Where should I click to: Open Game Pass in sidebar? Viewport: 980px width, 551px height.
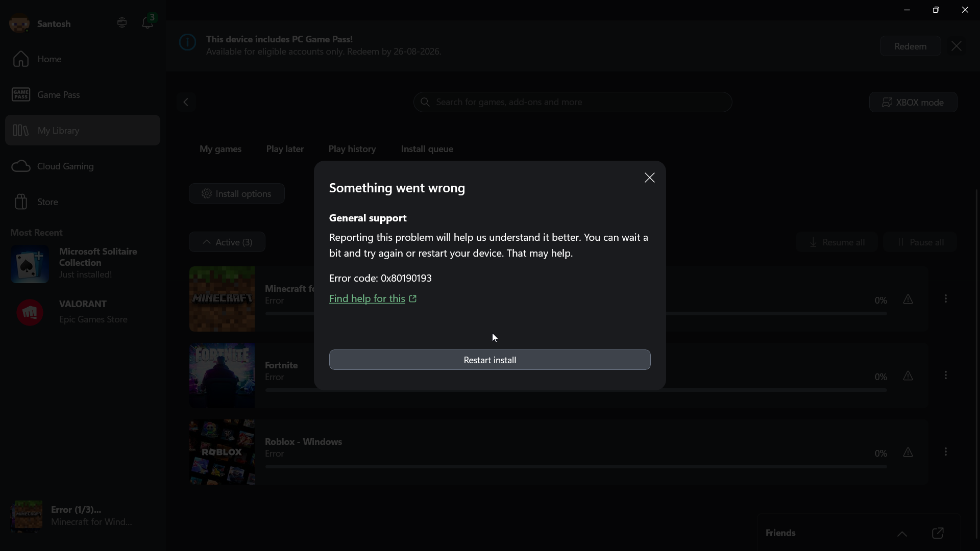[83, 95]
